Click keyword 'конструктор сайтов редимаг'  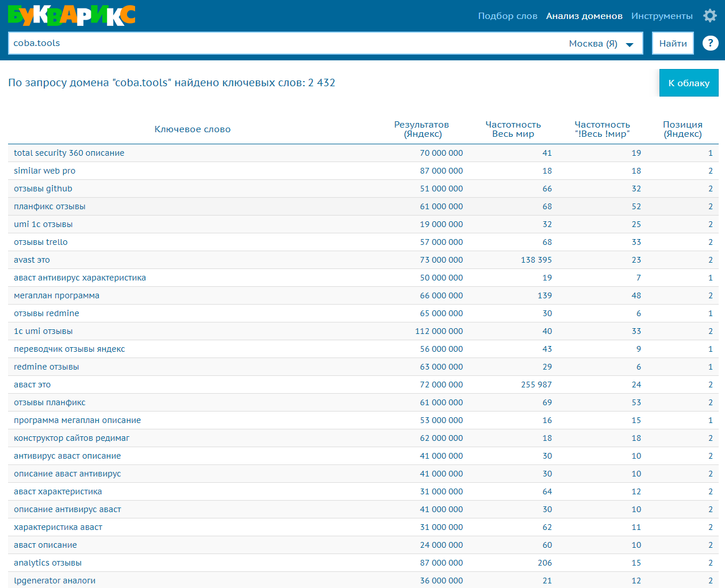(x=71, y=438)
